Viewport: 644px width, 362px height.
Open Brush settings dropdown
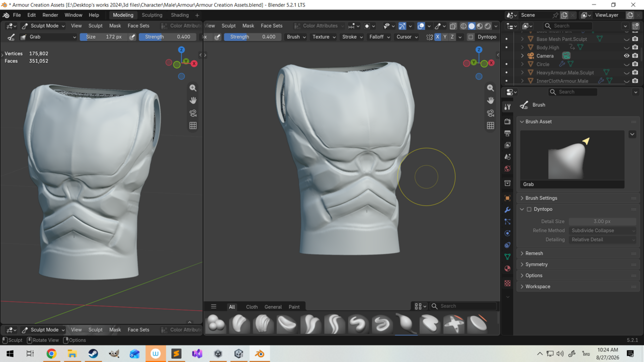point(296,37)
